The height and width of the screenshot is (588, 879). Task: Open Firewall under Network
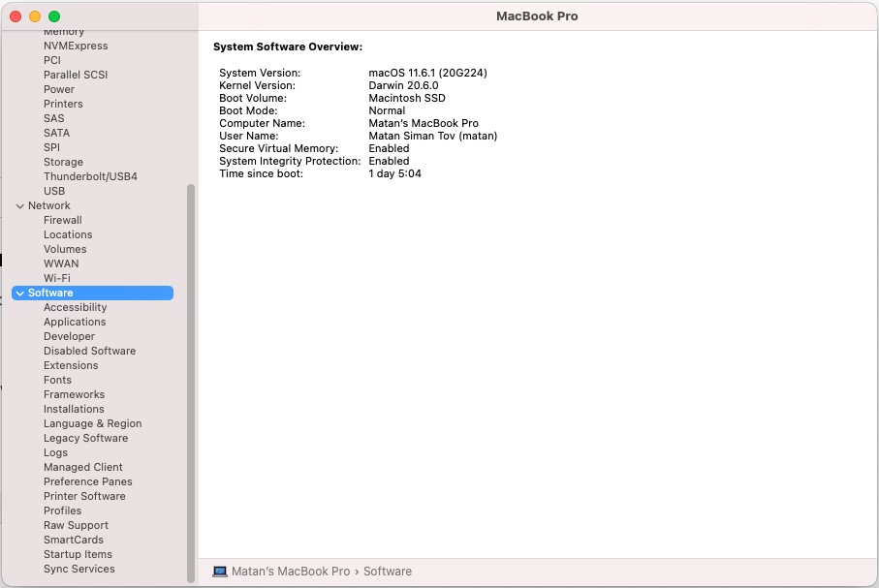[63, 221]
